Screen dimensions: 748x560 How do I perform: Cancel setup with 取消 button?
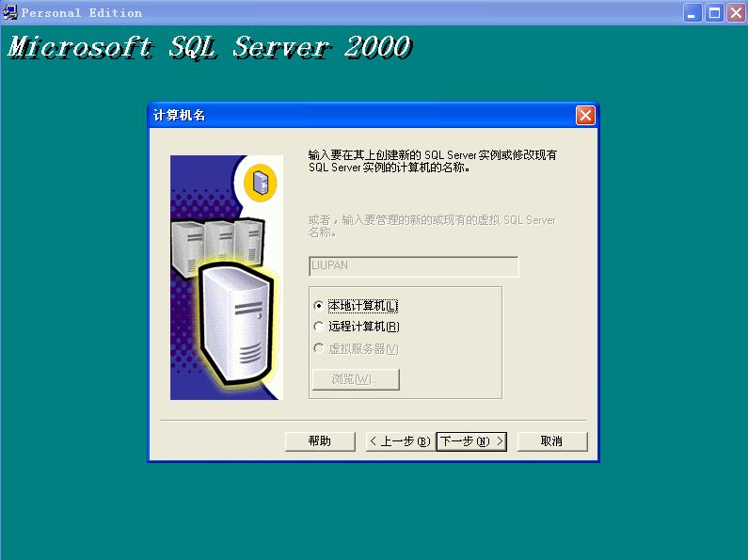[552, 441]
